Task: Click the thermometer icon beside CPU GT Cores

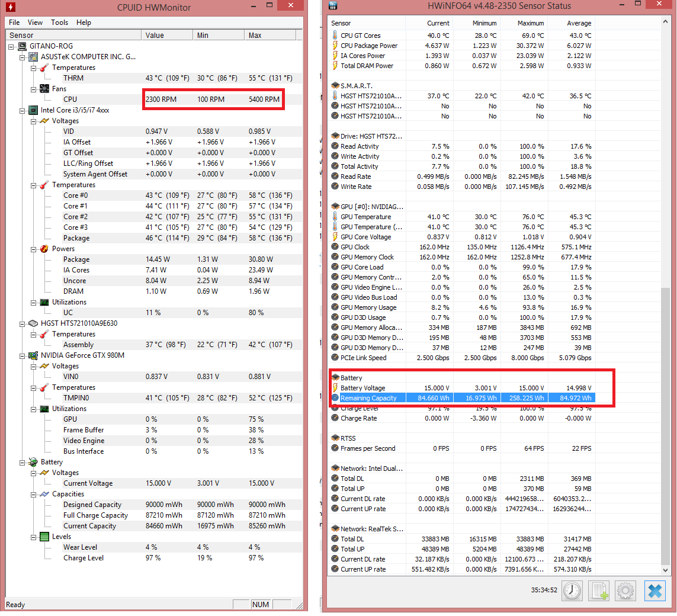Action: [335, 36]
